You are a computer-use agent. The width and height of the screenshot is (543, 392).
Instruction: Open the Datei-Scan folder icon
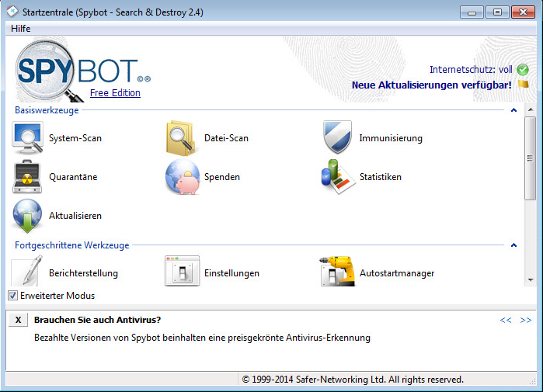coord(182,137)
